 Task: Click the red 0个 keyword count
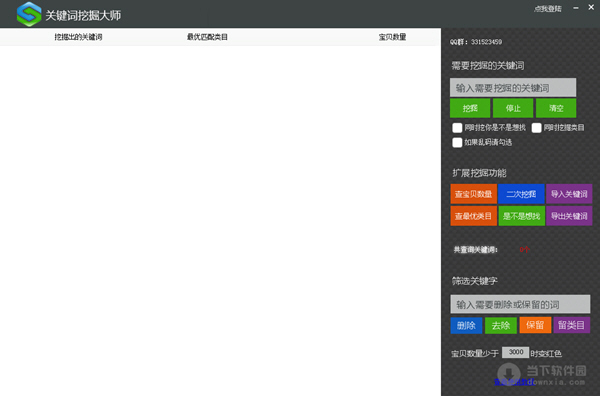(524, 249)
